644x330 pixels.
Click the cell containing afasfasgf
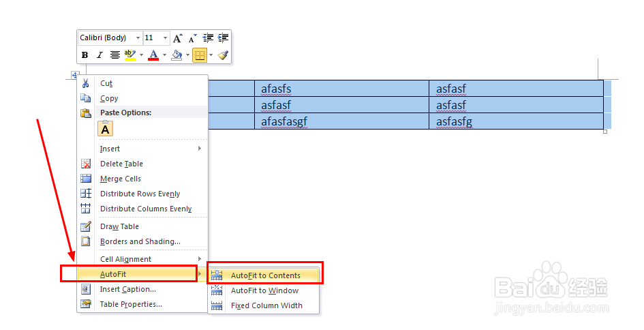tap(341, 121)
